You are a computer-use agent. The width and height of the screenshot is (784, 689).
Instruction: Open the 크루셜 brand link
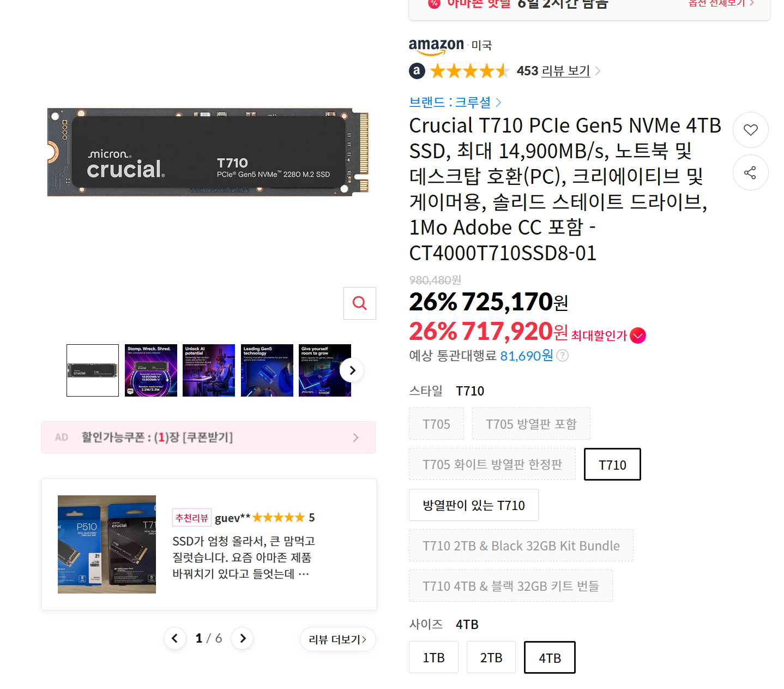point(455,102)
